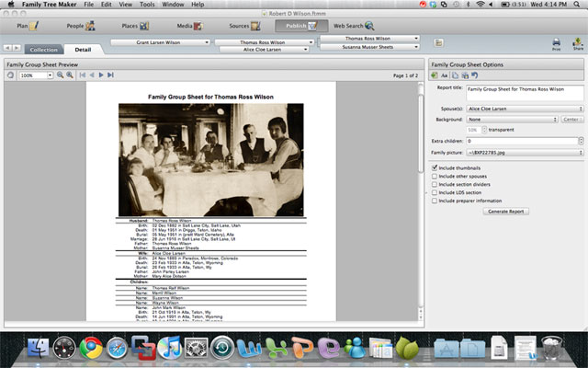Zoom out on the report preview
588x368 pixels.
tap(60, 75)
